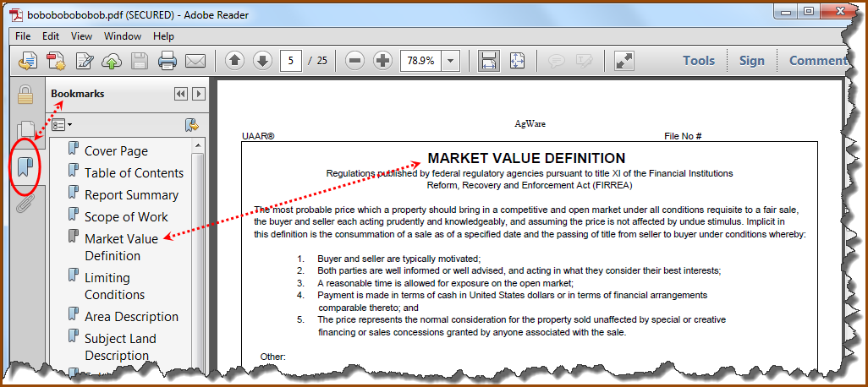Open the Edit menu

(51, 36)
